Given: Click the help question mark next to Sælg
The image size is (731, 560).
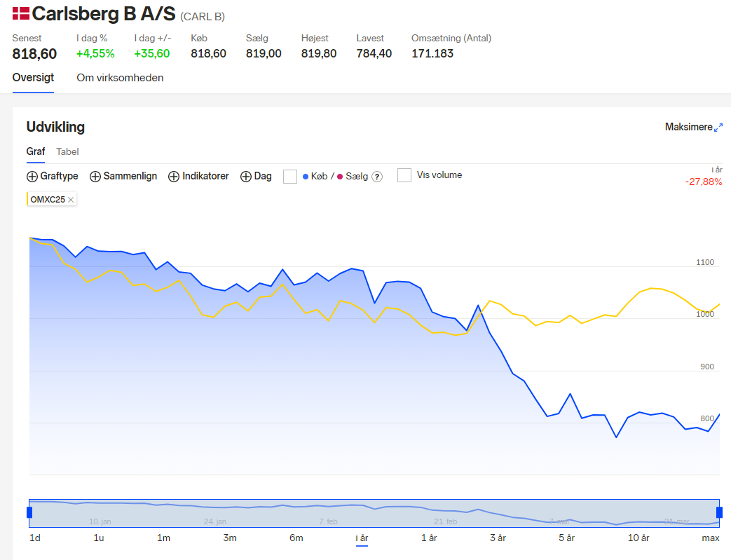Looking at the screenshot, I should pos(377,177).
